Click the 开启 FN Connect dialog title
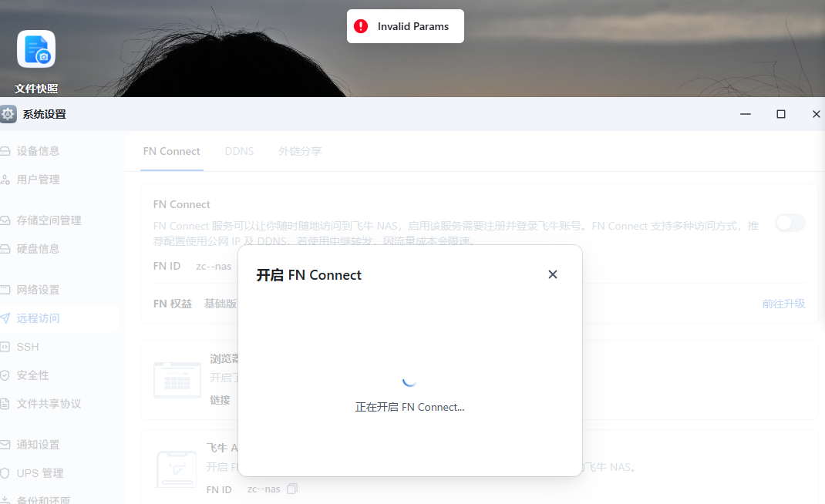This screenshot has width=825, height=504. pyautogui.click(x=309, y=275)
